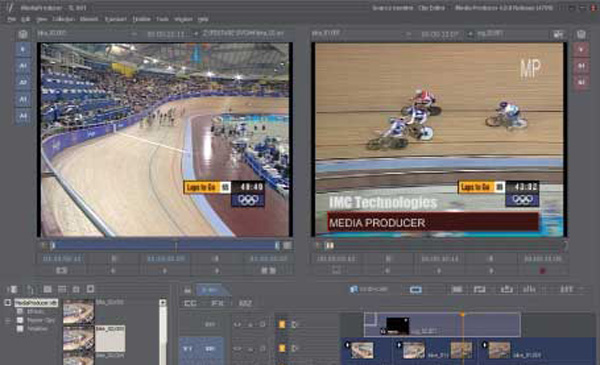Open the source clip path dropdown arrow

click(x=196, y=34)
